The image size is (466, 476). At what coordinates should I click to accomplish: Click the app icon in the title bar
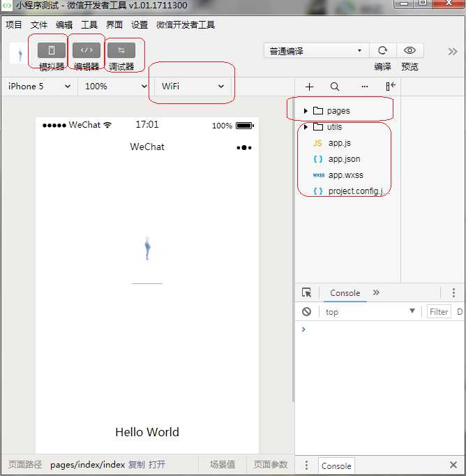[6, 5]
